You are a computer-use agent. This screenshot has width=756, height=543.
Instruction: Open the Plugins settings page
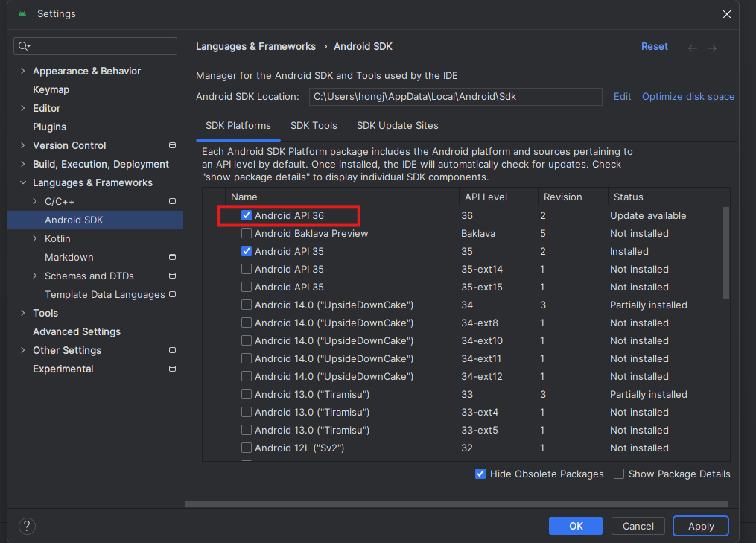click(50, 127)
